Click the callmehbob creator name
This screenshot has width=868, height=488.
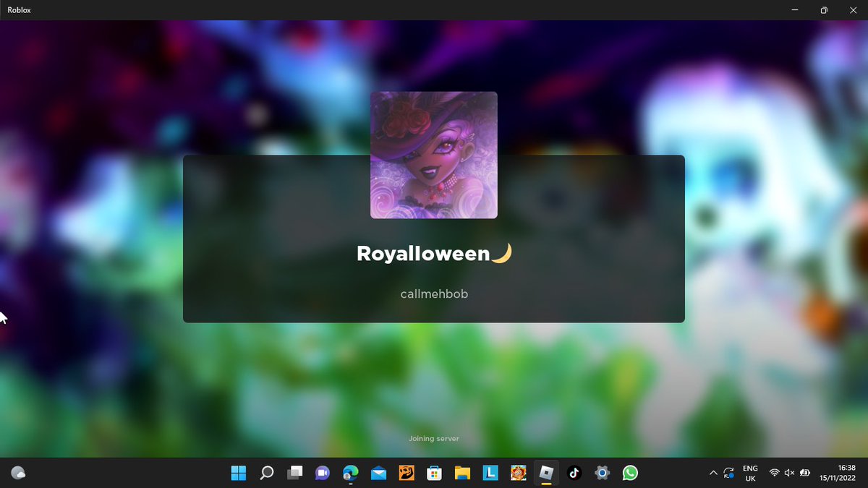pyautogui.click(x=434, y=294)
